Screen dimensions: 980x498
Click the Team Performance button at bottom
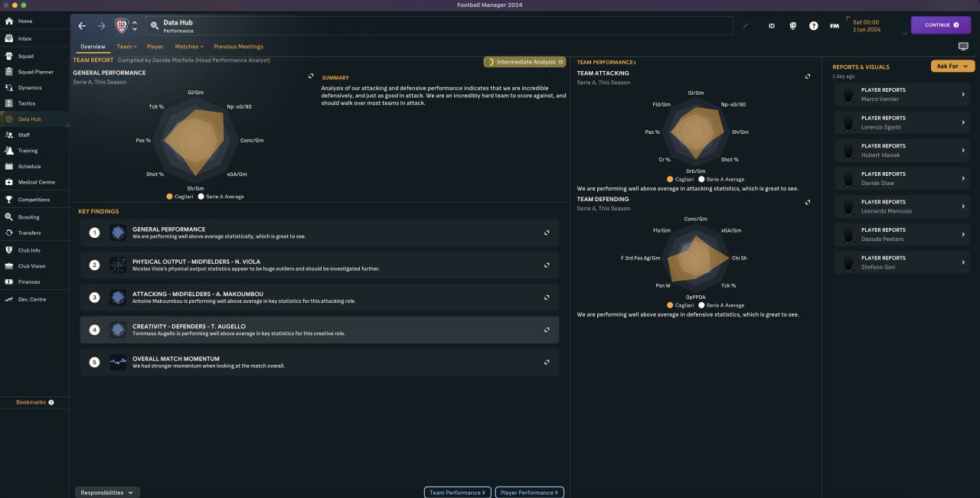point(458,493)
